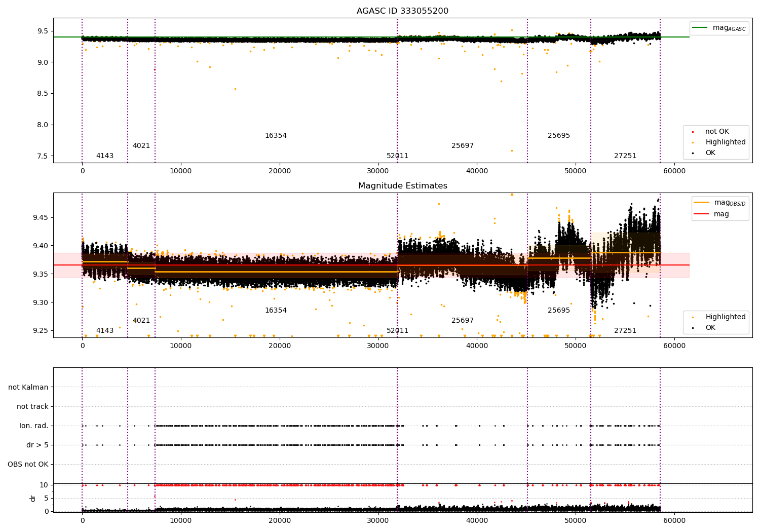Image resolution: width=760 pixels, height=532 pixels.
Task: Click the 'Ion. rad.' axis label
Action: [x=34, y=426]
